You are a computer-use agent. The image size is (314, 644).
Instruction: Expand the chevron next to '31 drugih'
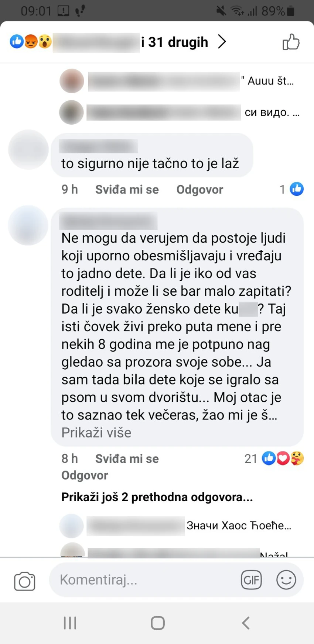pos(222,42)
